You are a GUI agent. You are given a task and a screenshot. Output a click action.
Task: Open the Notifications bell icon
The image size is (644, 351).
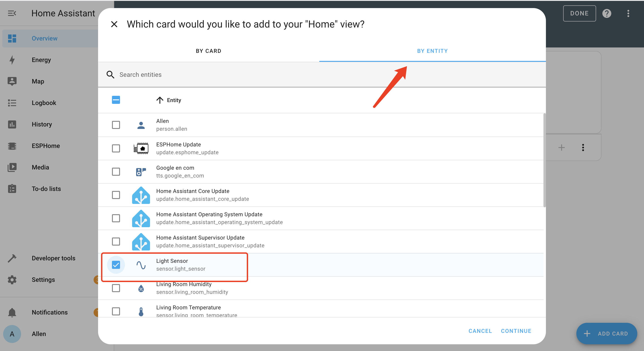(x=12, y=312)
